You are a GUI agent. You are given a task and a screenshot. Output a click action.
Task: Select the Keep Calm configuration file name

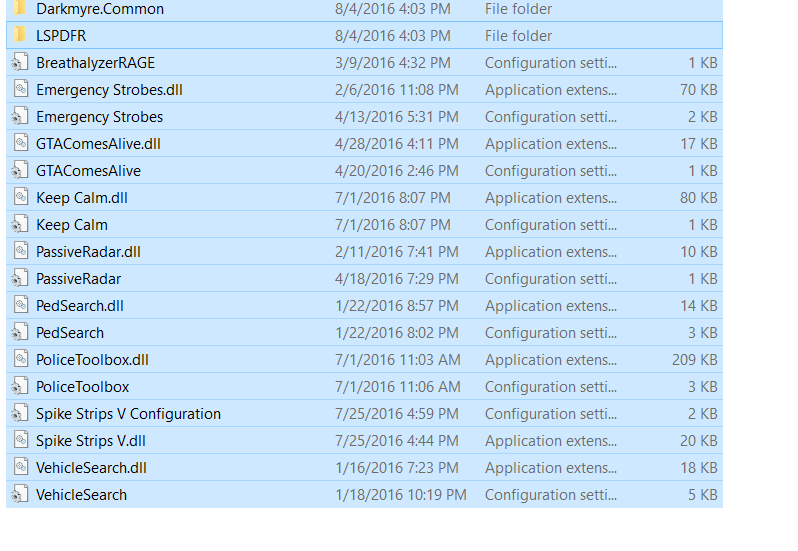(72, 225)
